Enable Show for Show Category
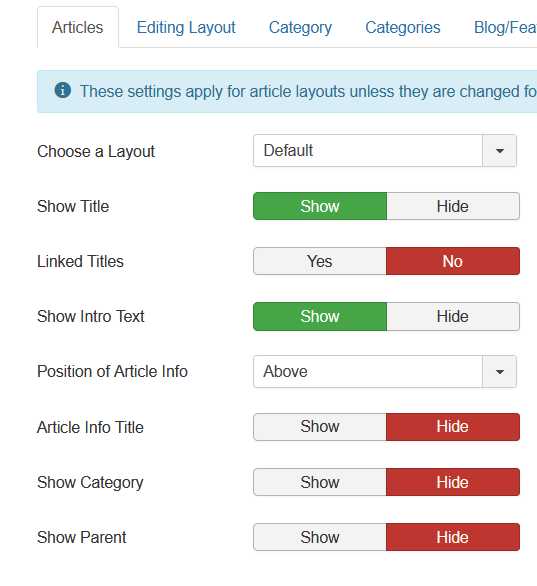This screenshot has height=586, width=537. (x=320, y=482)
